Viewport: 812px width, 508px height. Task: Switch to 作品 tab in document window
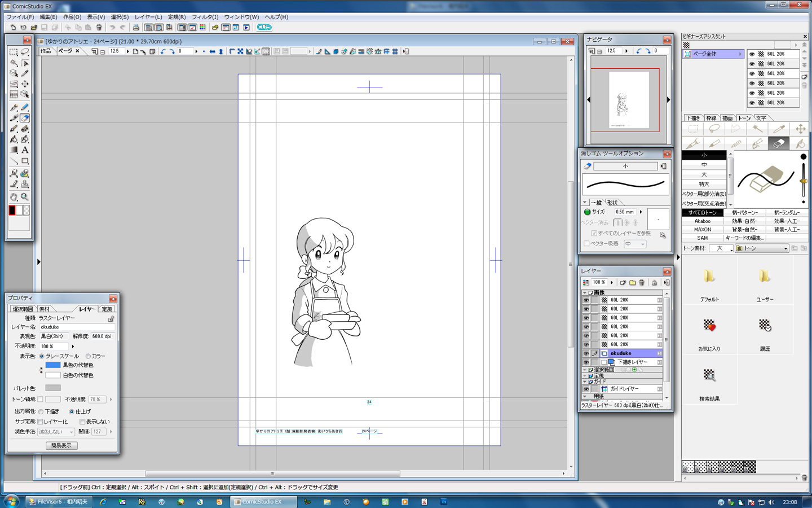tap(46, 51)
